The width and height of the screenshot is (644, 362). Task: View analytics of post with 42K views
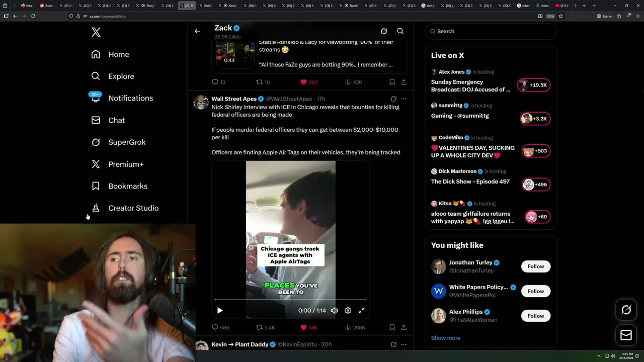(x=353, y=82)
